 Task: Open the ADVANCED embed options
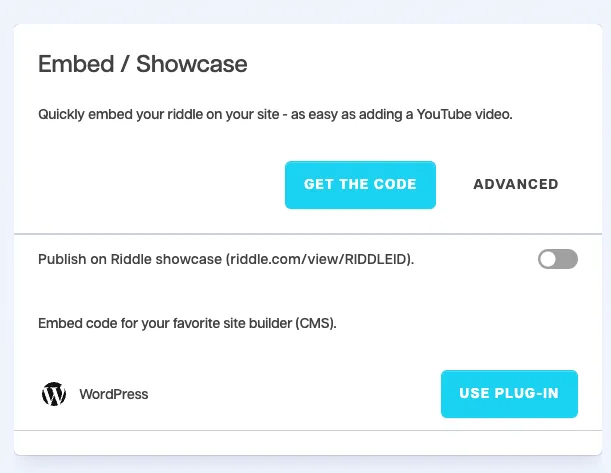point(515,184)
